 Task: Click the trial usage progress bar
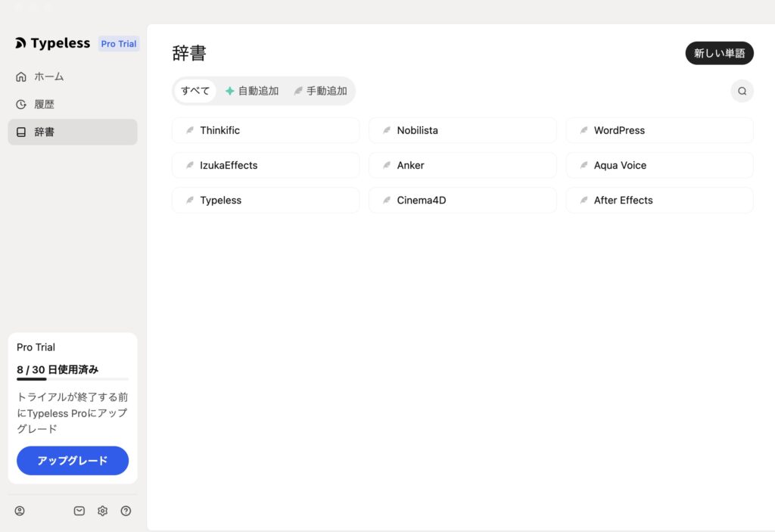pyautogui.click(x=73, y=379)
